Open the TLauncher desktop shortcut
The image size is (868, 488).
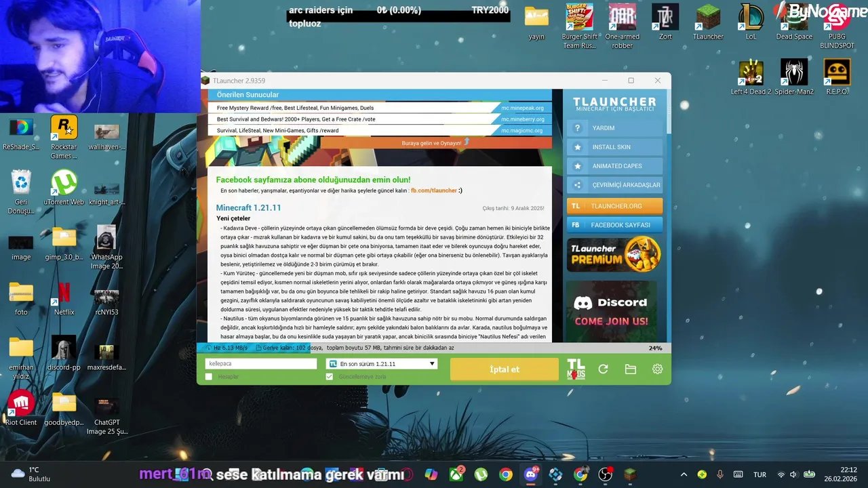(708, 23)
